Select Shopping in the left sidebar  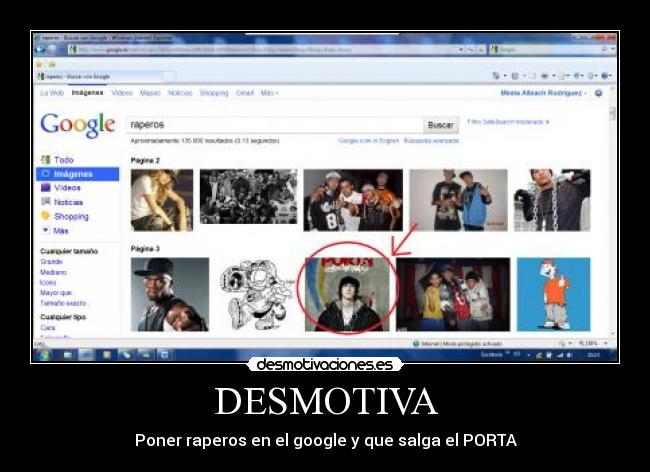(x=65, y=216)
